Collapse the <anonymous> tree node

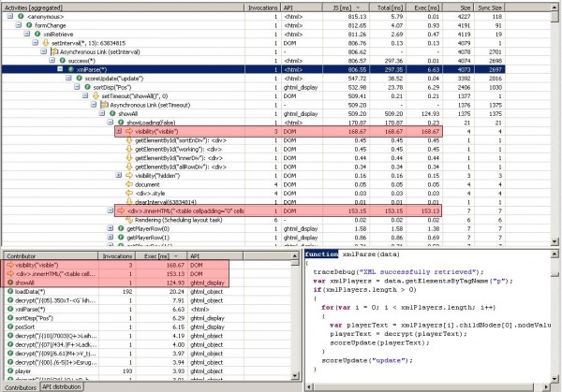tap(10, 17)
